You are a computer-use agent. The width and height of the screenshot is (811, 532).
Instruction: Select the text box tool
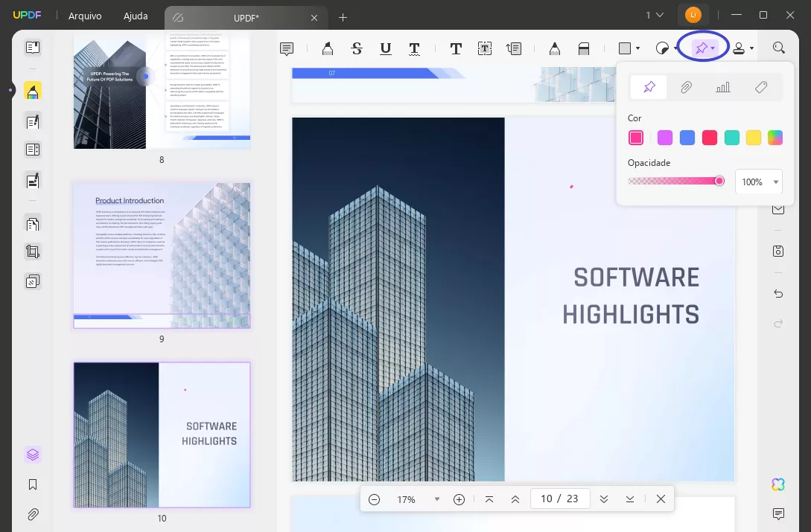point(485,48)
